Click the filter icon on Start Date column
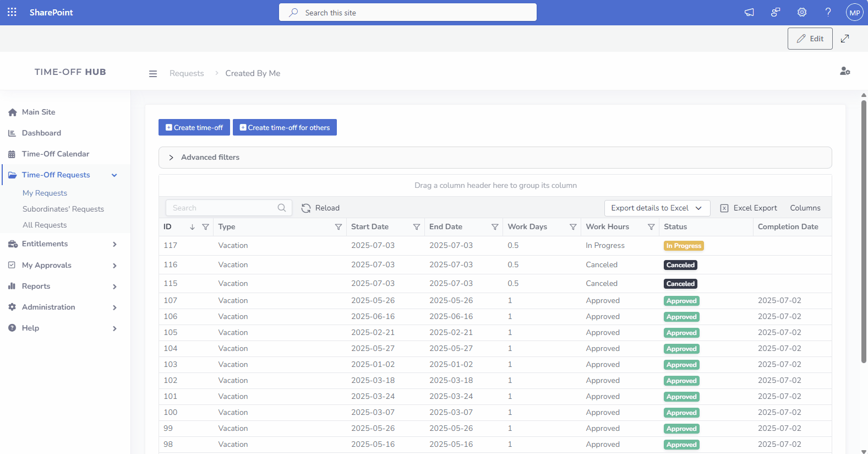Viewport: 868px width, 454px height. tap(416, 227)
